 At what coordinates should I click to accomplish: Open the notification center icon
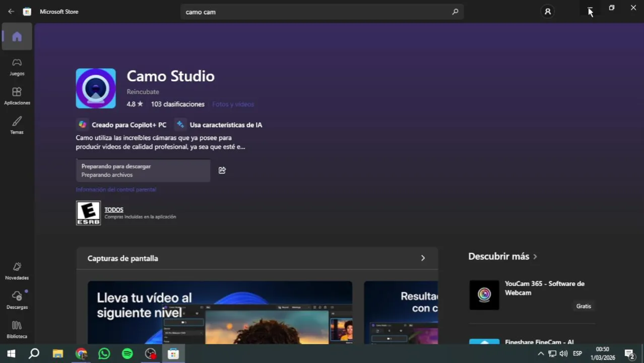(629, 354)
